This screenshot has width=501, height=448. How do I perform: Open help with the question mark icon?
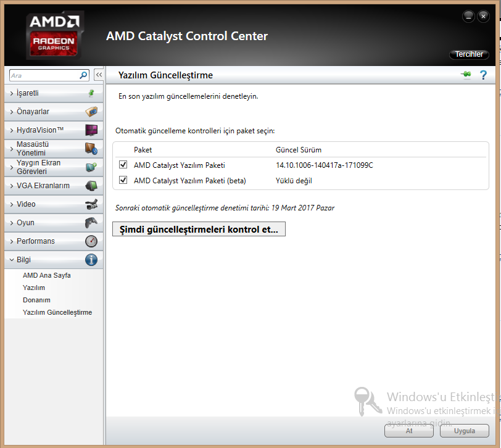click(x=484, y=75)
